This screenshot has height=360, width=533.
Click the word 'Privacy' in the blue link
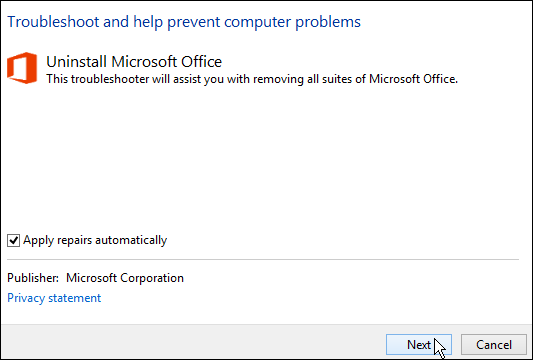[x=26, y=298]
